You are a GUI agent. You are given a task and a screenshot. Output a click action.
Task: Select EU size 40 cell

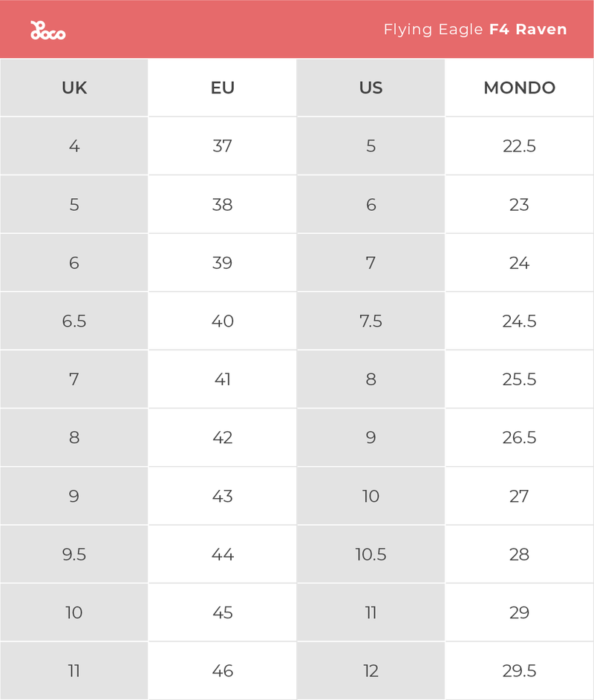(223, 321)
